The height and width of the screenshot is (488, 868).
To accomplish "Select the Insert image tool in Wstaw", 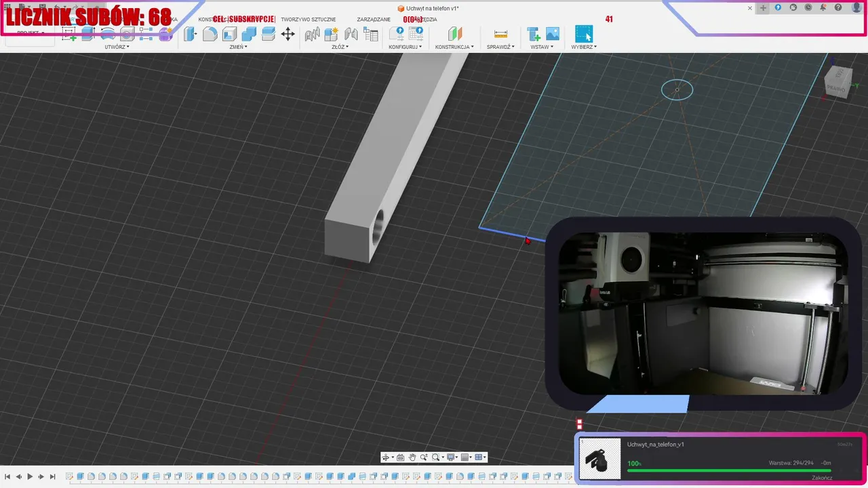I will coord(553,34).
